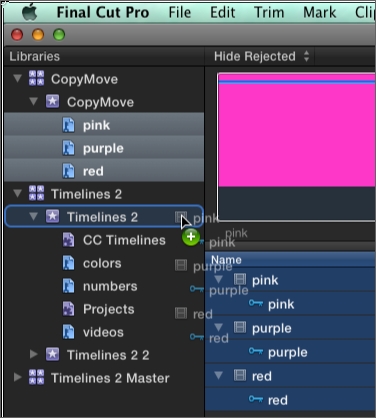Select the red clip name in list
This screenshot has height=418, width=376.
point(262,376)
